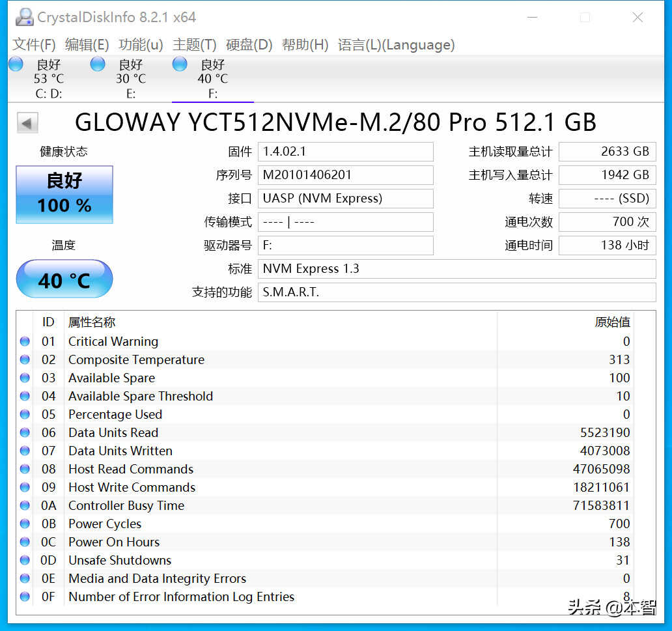Open the 功能(u) menu
Screen dimensions: 672x631
point(141,44)
